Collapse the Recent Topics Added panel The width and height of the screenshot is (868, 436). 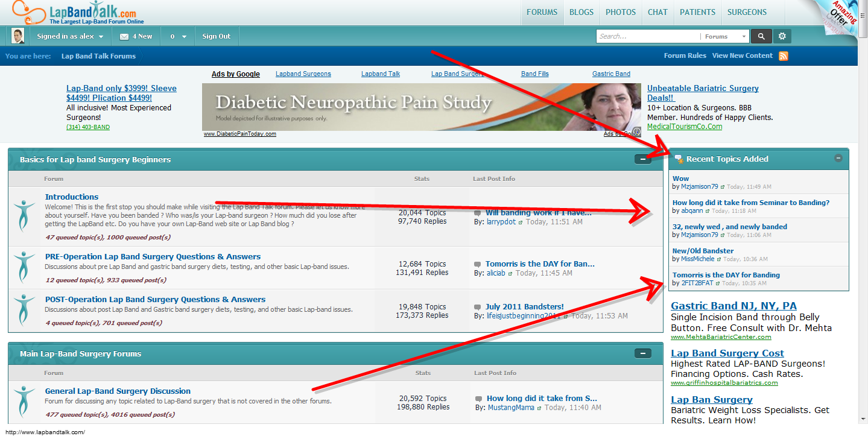[838, 158]
